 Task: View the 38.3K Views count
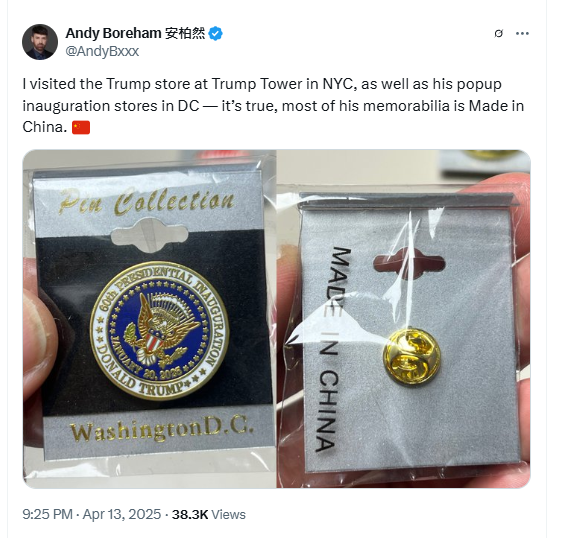209,515
